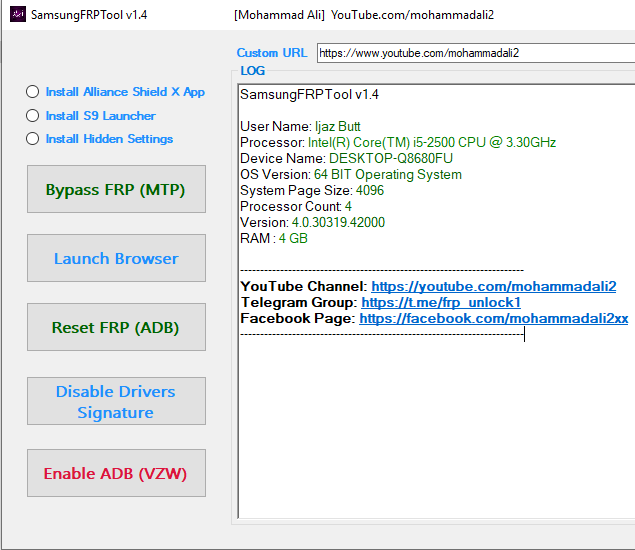
Task: Click the Bypass FRP (MTP) button
Action: click(x=116, y=189)
